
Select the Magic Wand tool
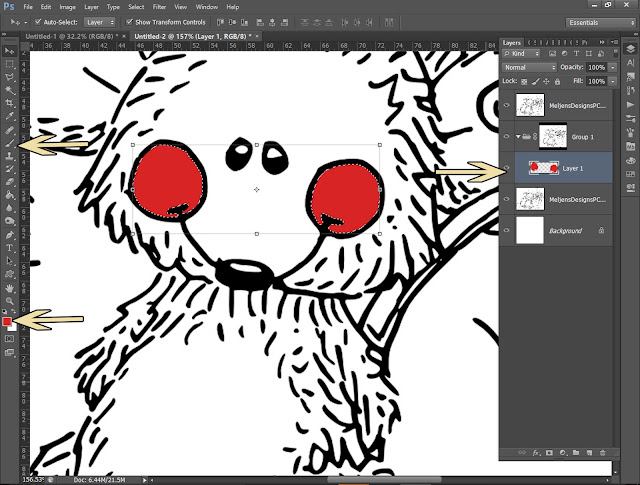(9, 90)
